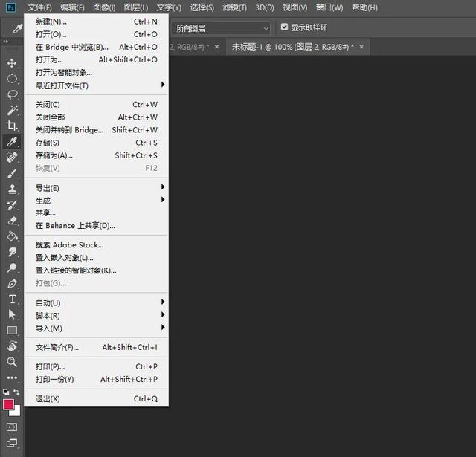Choose 搜索 Adobe Stock... entry

(x=97, y=244)
